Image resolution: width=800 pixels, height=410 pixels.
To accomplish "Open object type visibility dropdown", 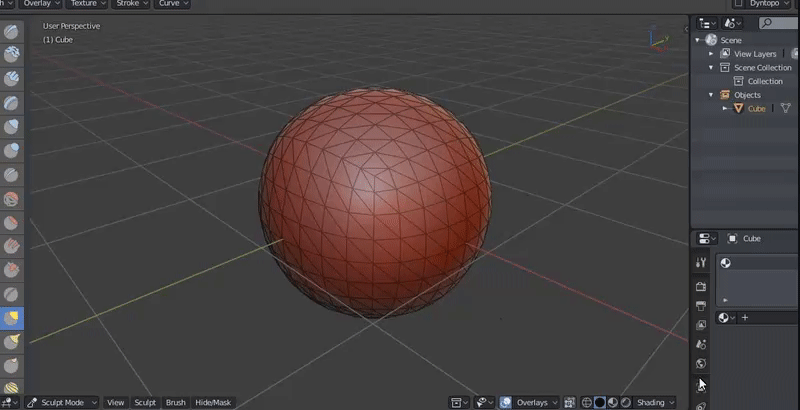I will (x=485, y=402).
